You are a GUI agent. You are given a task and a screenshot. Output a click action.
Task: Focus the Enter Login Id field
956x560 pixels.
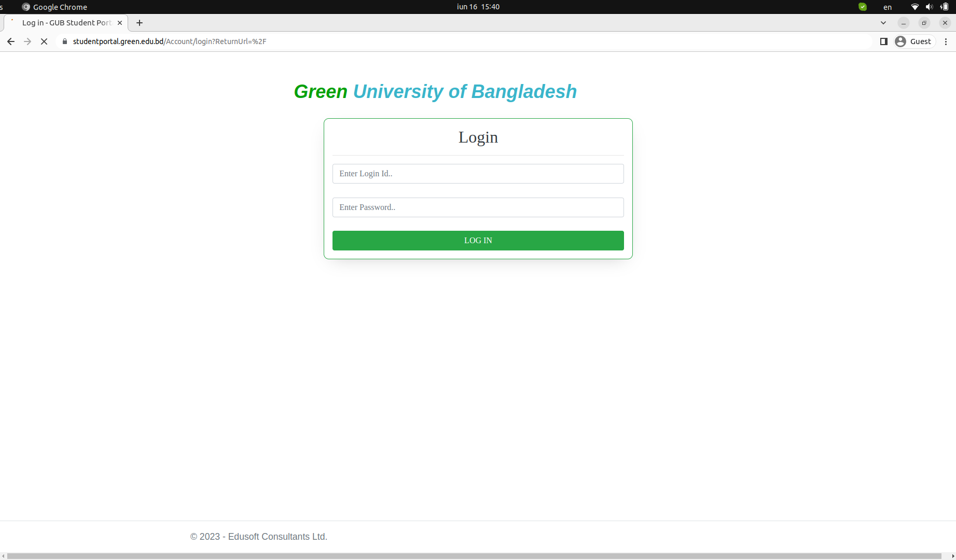(478, 173)
